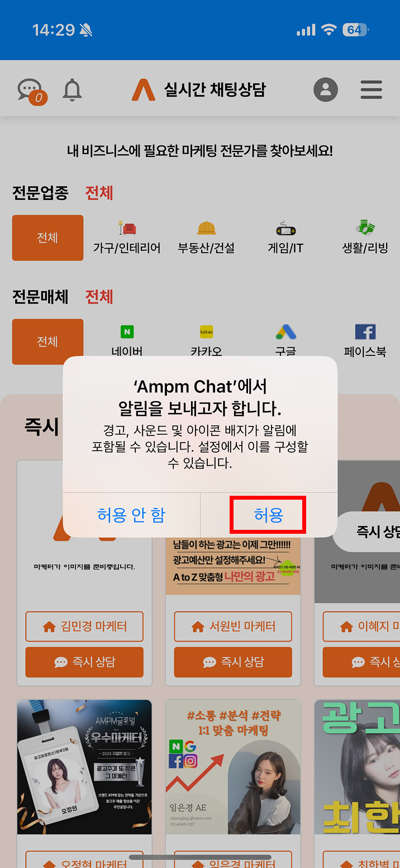Select 부동산/건설 hard hat icon
400x868 pixels.
[x=206, y=228]
